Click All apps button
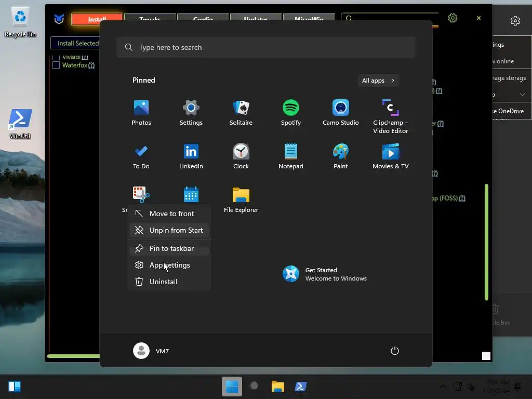532x399 pixels. coord(378,81)
